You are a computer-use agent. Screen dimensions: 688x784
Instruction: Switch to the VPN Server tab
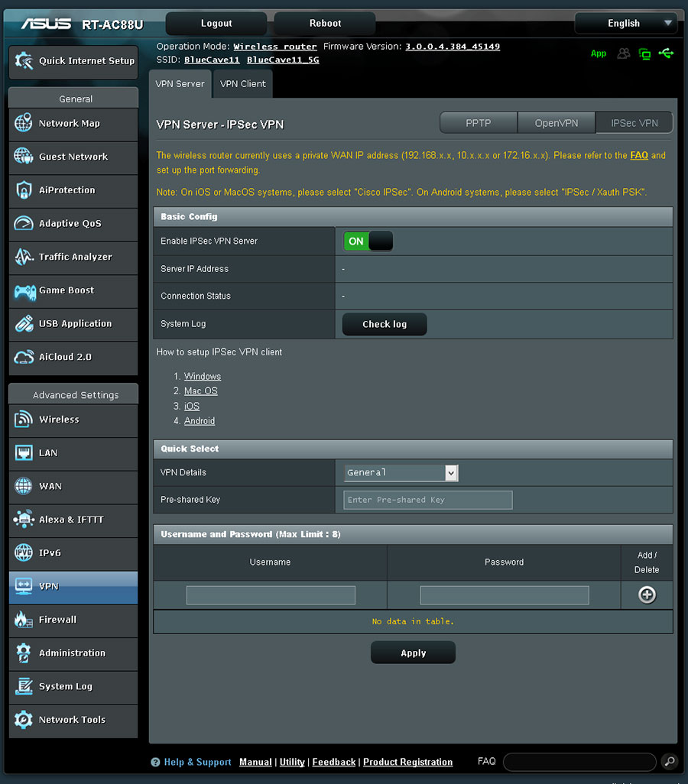click(x=180, y=84)
